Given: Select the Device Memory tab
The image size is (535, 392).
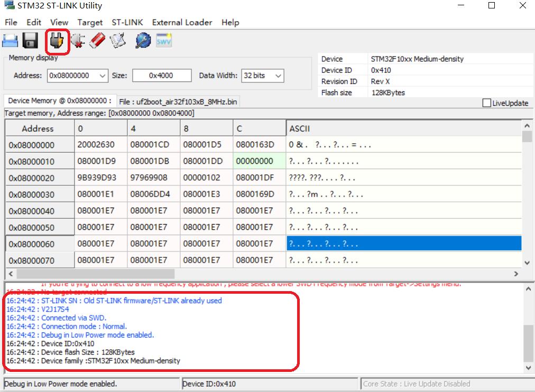Looking at the screenshot, I should point(59,101).
